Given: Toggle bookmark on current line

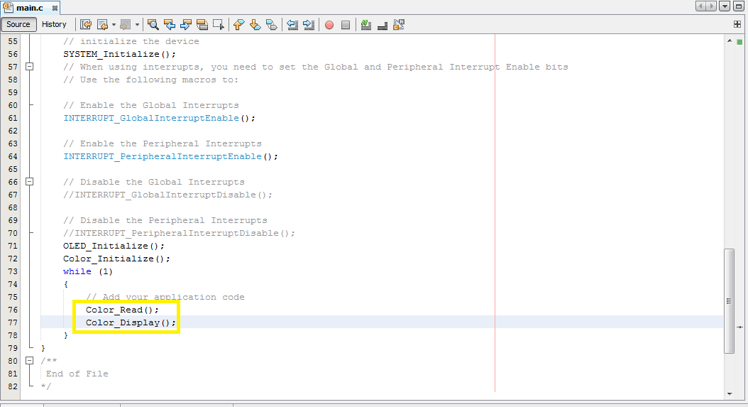Looking at the screenshot, I should pos(271,24).
